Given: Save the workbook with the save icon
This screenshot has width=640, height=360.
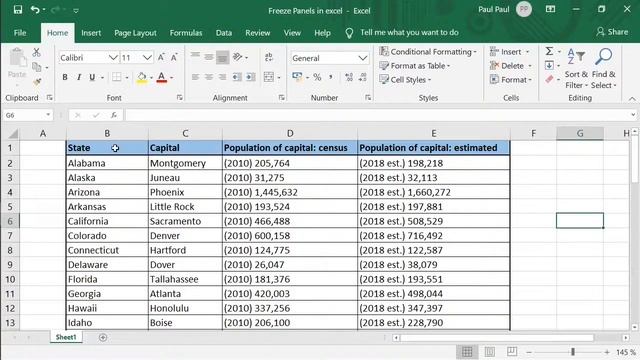Looking at the screenshot, I should [18, 10].
